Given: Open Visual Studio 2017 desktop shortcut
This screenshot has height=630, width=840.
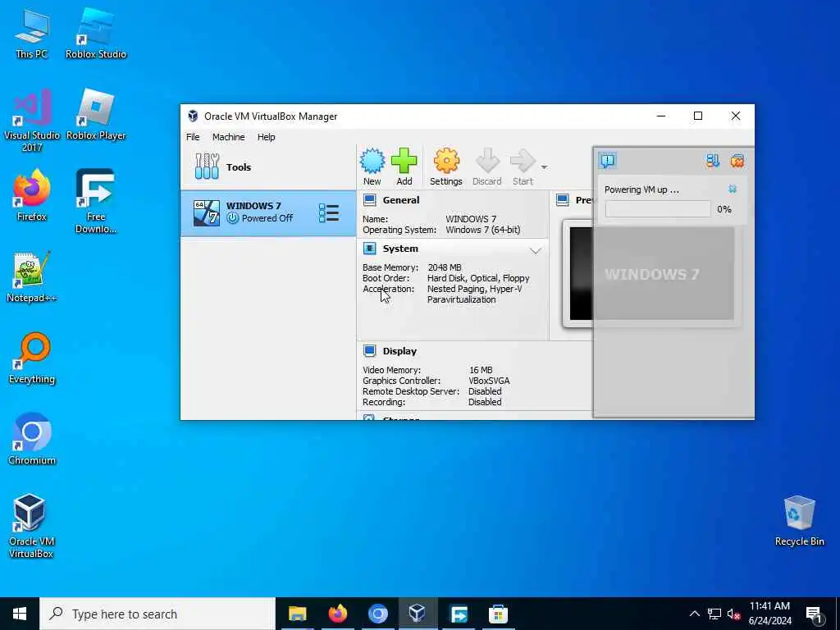Looking at the screenshot, I should pos(32,121).
